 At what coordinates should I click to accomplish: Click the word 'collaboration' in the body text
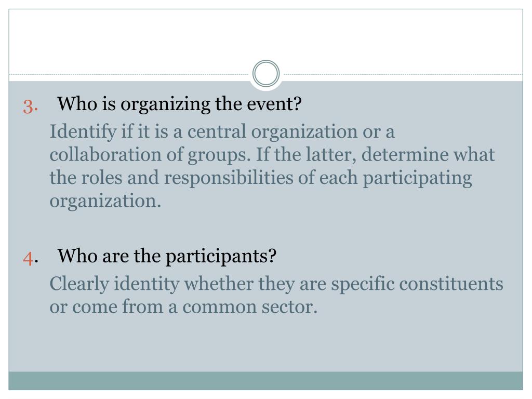point(105,154)
